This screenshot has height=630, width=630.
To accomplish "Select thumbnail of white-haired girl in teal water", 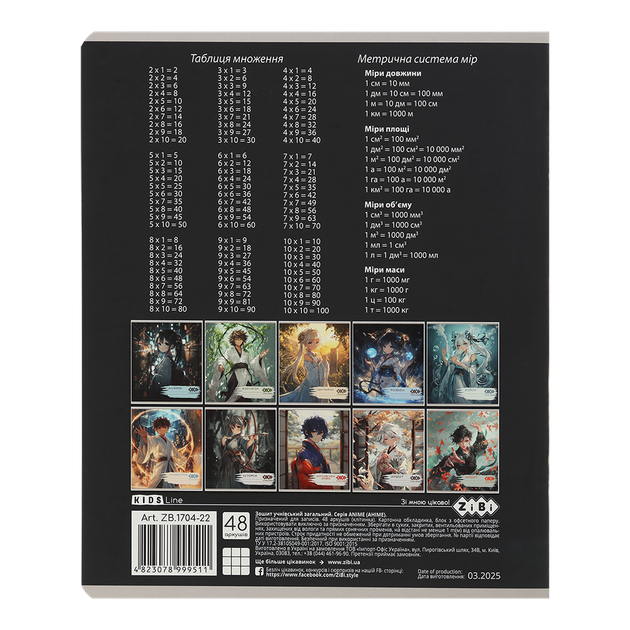I will pyautogui.click(x=463, y=362).
